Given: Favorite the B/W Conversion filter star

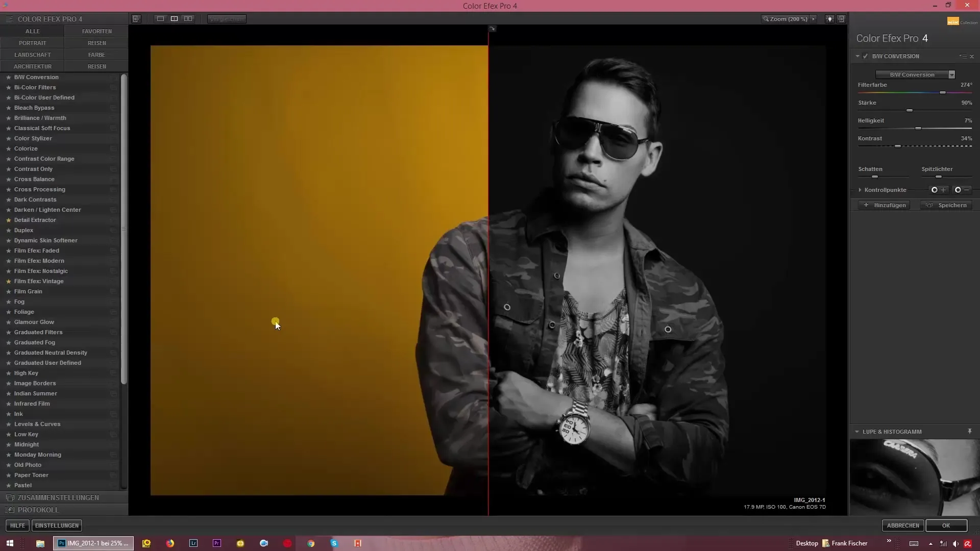Looking at the screenshot, I should [x=8, y=78].
